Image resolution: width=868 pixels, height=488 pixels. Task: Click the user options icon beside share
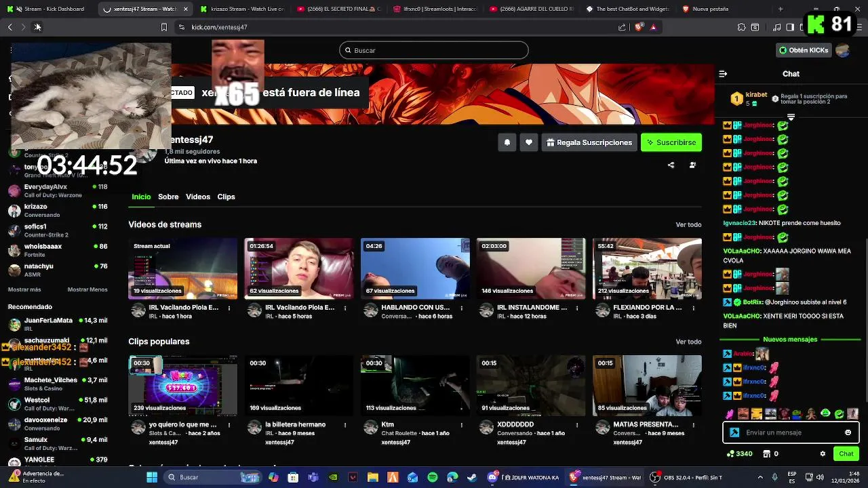(692, 165)
